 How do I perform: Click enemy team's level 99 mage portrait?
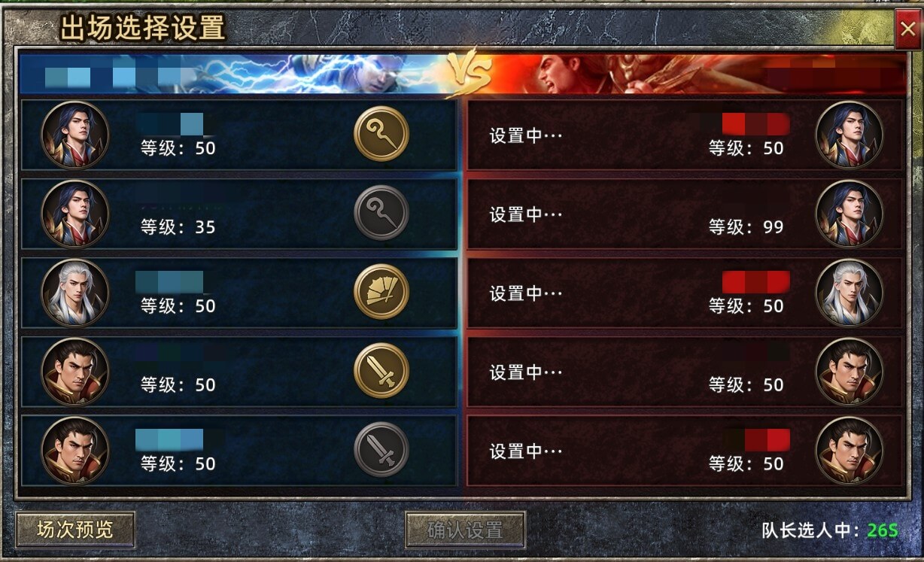pyautogui.click(x=850, y=214)
